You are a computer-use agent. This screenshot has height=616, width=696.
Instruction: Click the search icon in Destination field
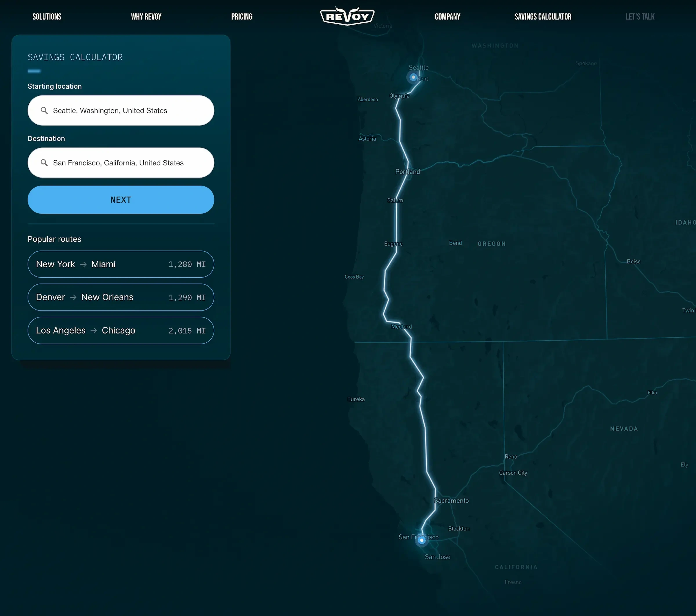(44, 163)
